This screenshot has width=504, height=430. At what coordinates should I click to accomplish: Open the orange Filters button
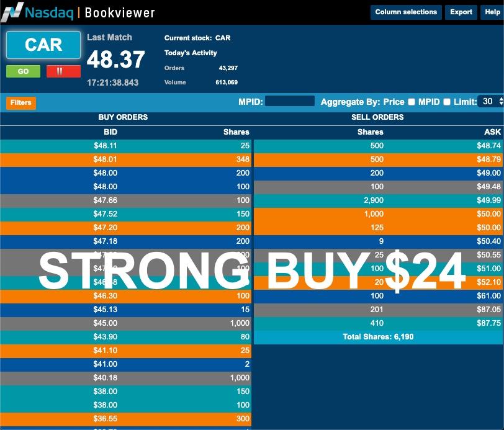(x=21, y=103)
